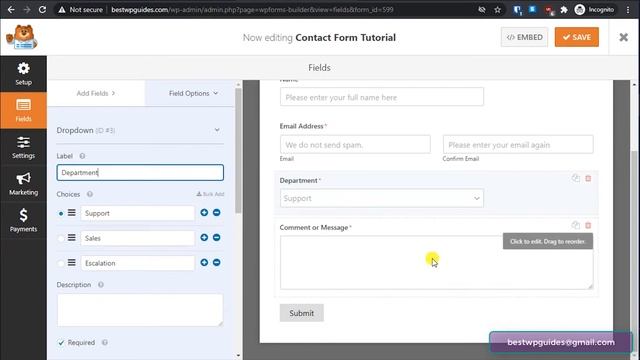Screen dimensions: 640x360
Task: Go back in the browser
Action: pyautogui.click(x=11, y=9)
